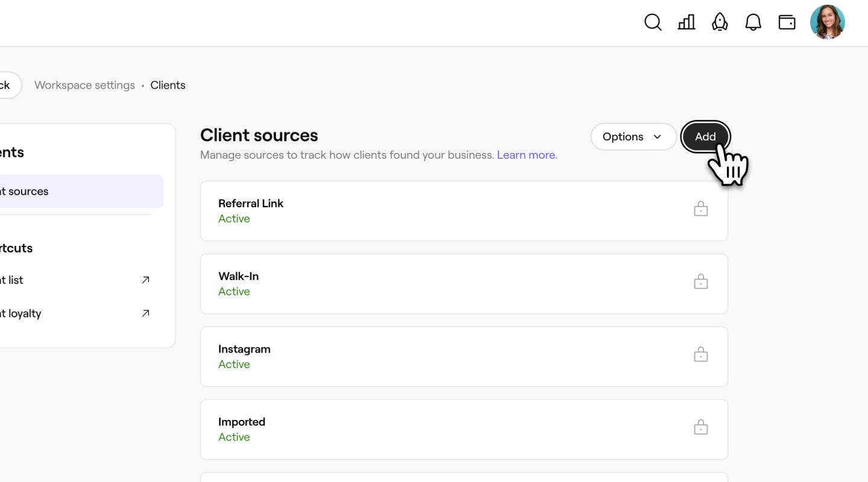Screen dimensions: 868x482
Task: Click the Add button
Action: point(705,137)
